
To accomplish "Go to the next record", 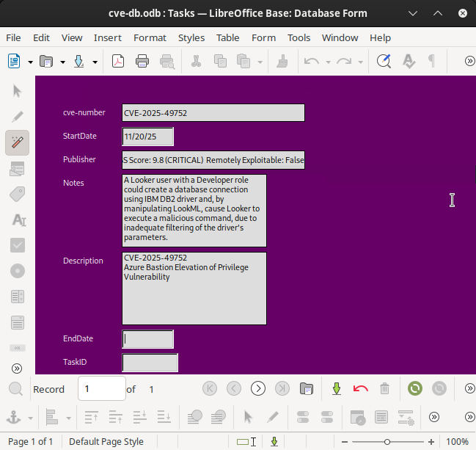I will [x=258, y=389].
